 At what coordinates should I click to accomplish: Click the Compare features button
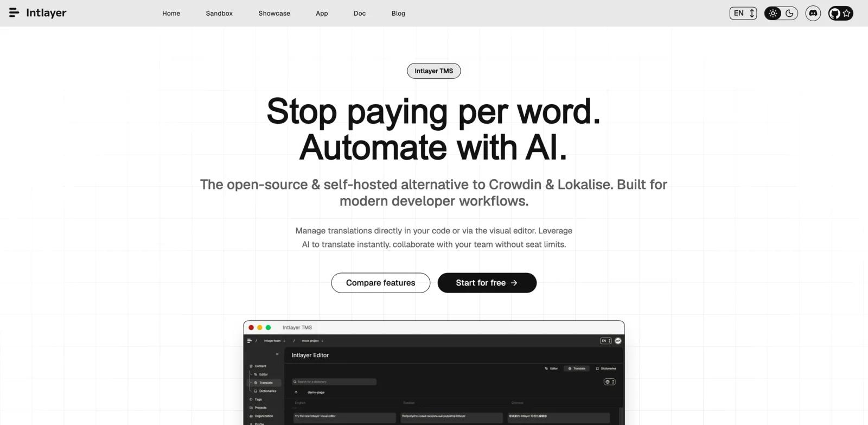(x=381, y=283)
